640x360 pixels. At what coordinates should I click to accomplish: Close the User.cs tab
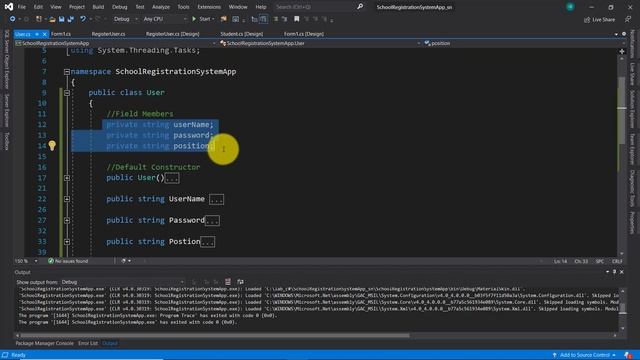click(44, 34)
